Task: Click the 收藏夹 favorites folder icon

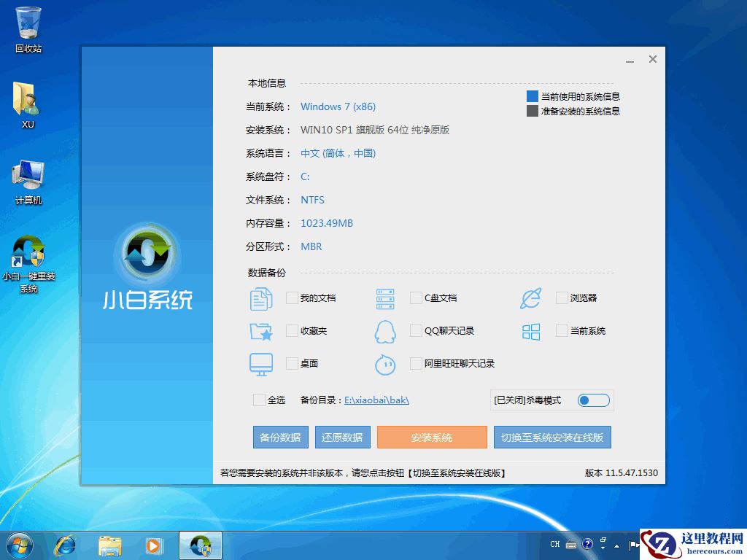Action: [260, 330]
